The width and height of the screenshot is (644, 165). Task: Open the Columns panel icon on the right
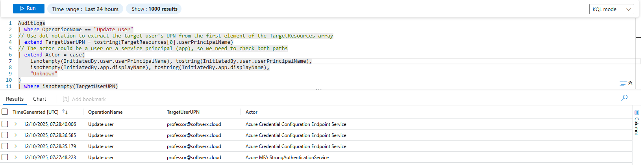pos(637,112)
